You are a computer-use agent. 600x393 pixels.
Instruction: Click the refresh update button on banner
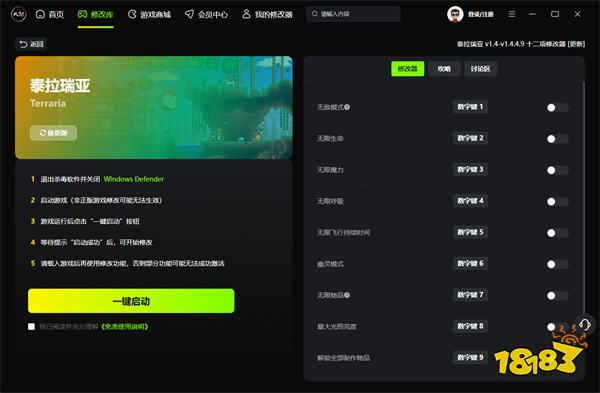(54, 133)
